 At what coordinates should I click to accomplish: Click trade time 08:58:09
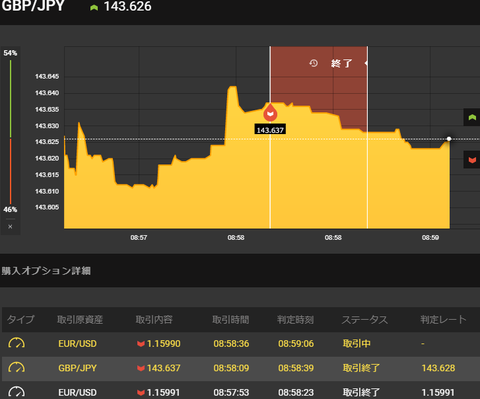tap(231, 368)
